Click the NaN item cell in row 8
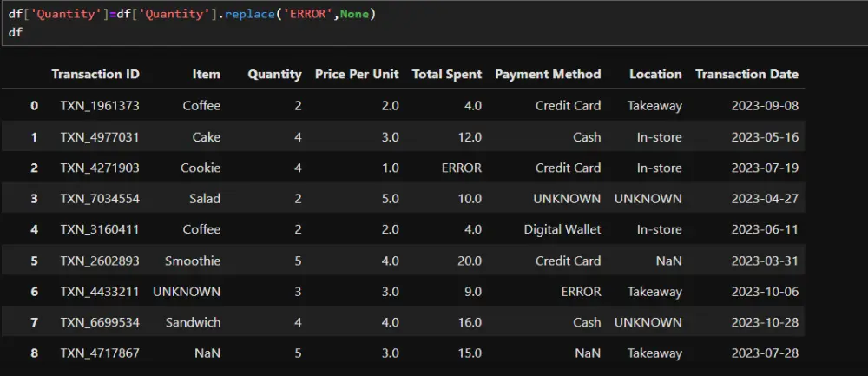 coord(207,353)
